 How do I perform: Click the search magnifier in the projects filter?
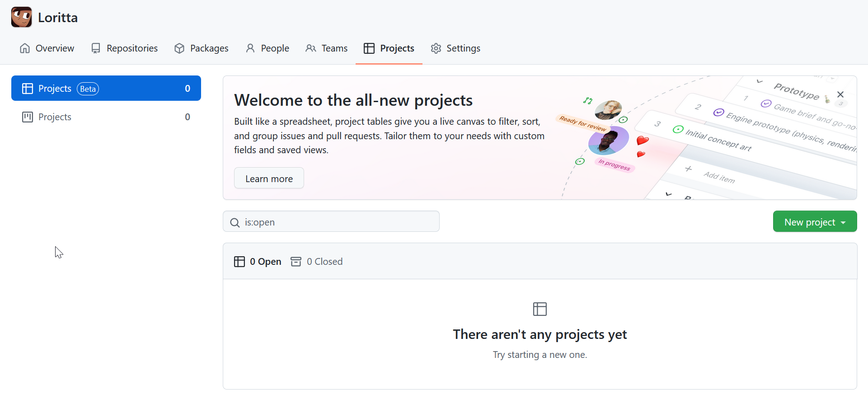tap(235, 222)
